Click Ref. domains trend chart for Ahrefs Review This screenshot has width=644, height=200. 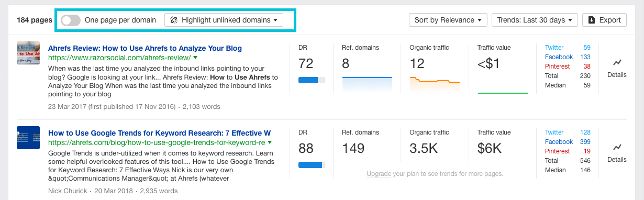click(367, 85)
